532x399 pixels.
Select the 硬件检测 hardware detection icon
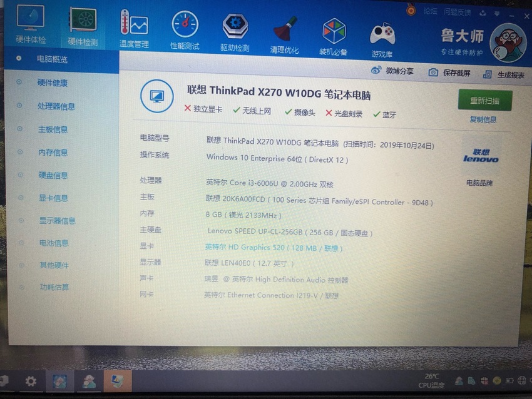83,27
